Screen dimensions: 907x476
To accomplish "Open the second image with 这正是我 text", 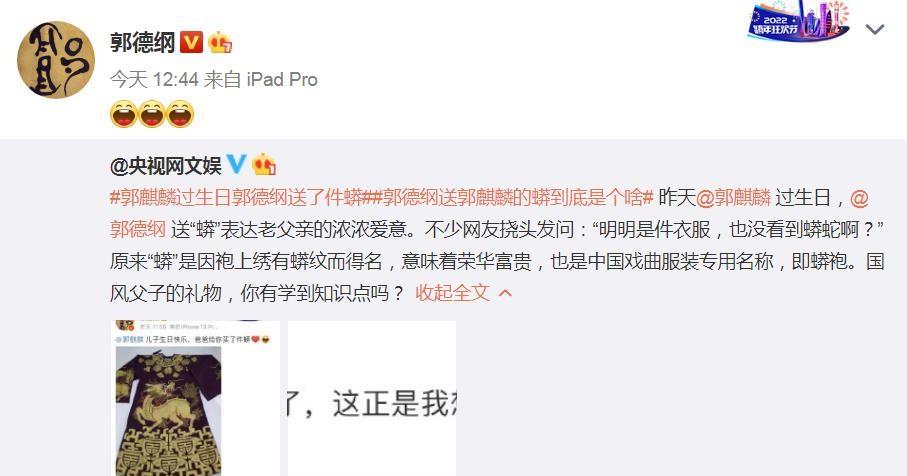I will click(x=372, y=398).
